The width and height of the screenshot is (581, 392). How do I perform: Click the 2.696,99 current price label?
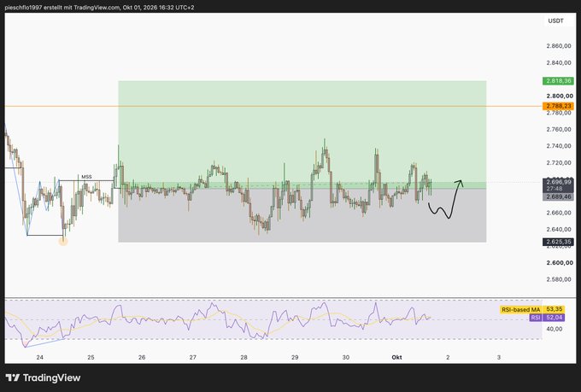[559, 182]
